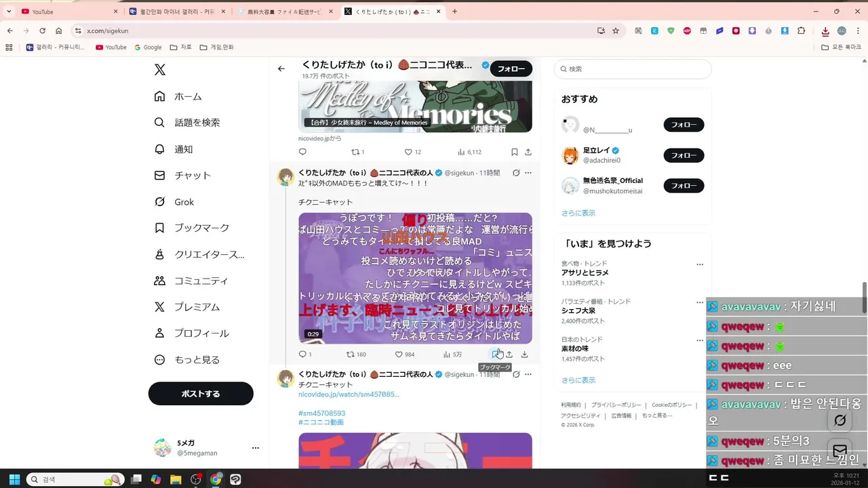Open options for 素材の味 trend

[x=700, y=340]
